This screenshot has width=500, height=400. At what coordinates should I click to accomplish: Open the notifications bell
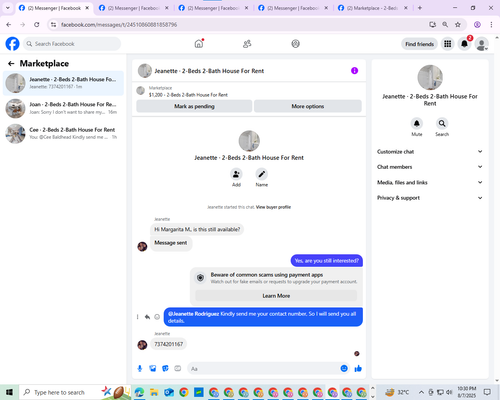pyautogui.click(x=464, y=44)
